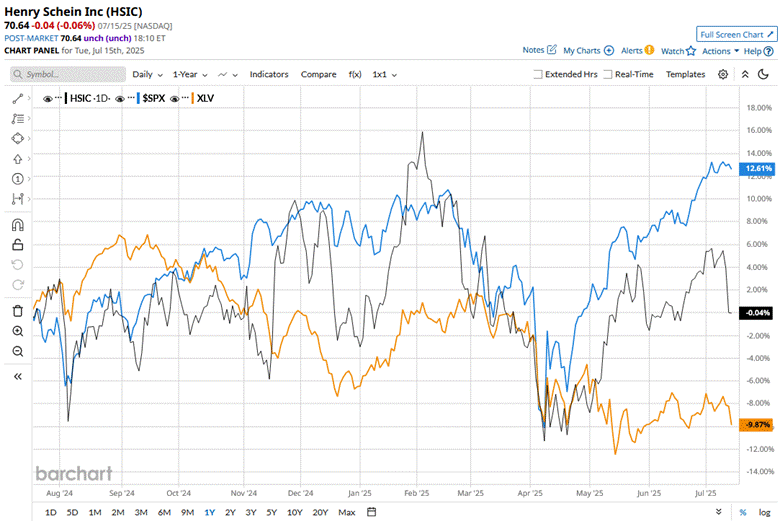Select the measurement range tool
Screen dimensions: 780x524
point(17,199)
